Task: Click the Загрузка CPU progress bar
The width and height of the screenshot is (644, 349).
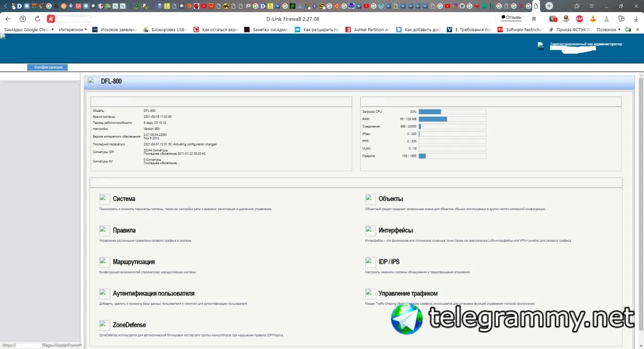Action: 452,111
